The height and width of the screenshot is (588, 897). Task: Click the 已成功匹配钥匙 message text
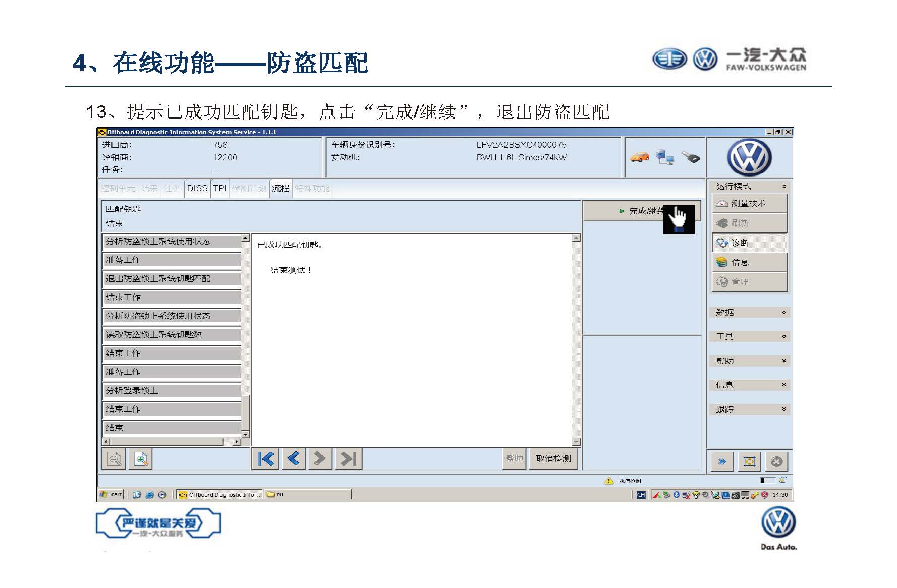(290, 245)
